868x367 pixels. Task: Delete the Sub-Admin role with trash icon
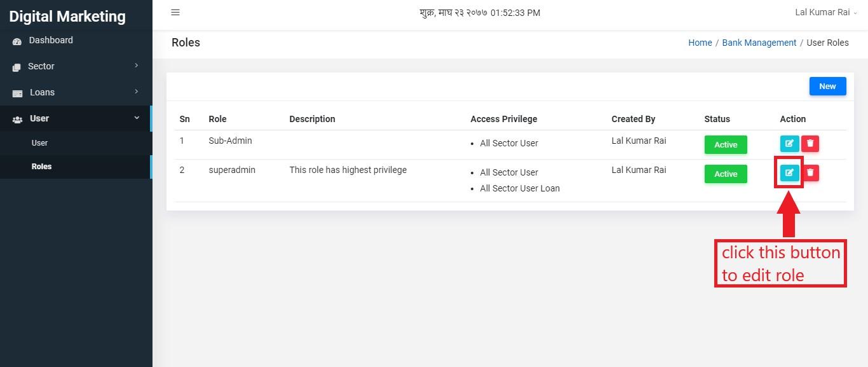click(x=810, y=144)
